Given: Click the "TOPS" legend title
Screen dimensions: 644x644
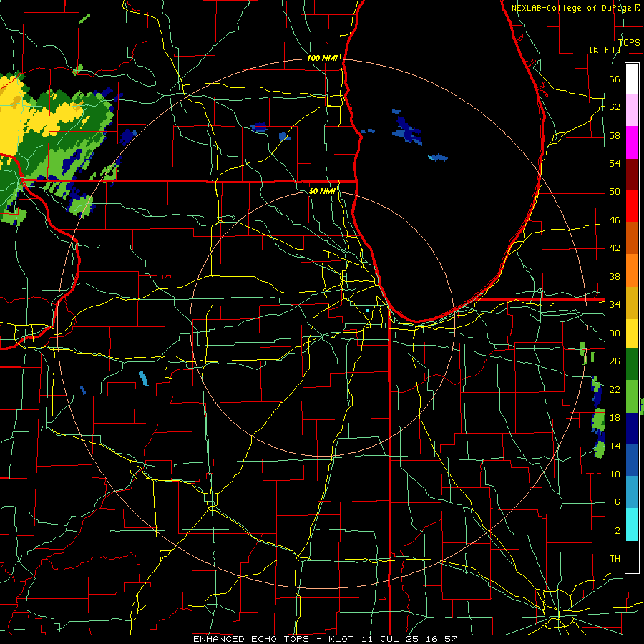Looking at the screenshot, I should click(629, 42).
